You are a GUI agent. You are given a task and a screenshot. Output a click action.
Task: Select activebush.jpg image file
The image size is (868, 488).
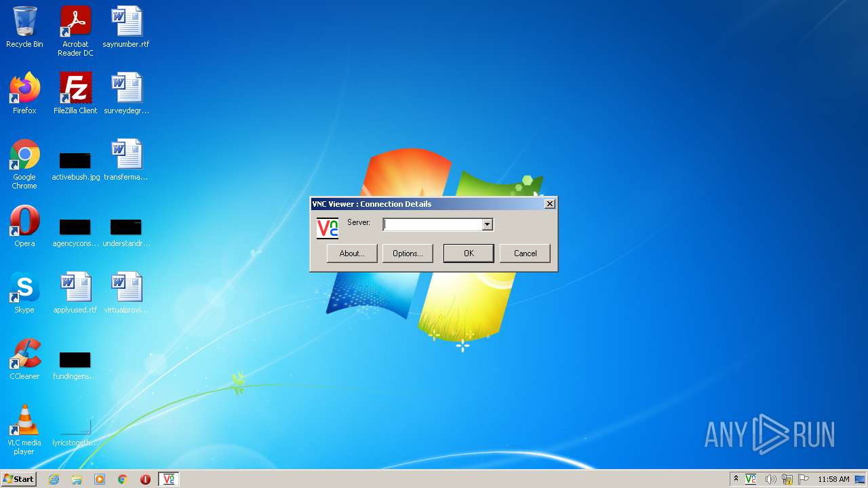[x=75, y=167]
